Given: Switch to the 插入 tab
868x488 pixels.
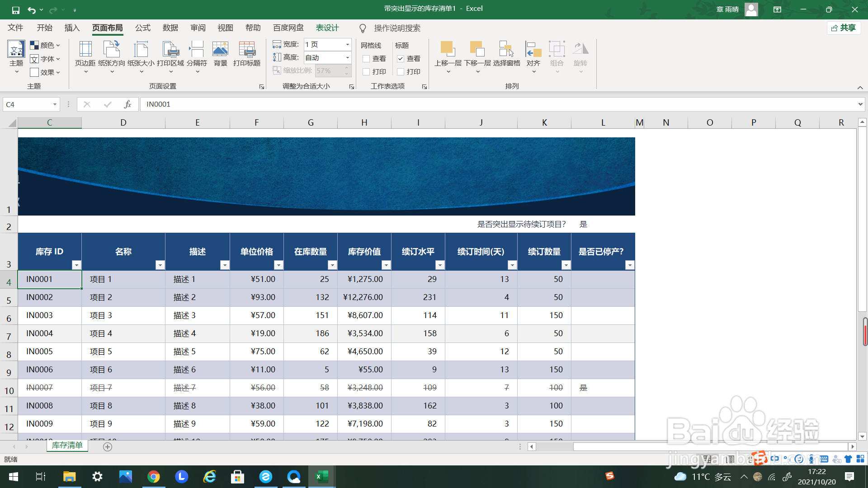Looking at the screenshot, I should 72,28.
